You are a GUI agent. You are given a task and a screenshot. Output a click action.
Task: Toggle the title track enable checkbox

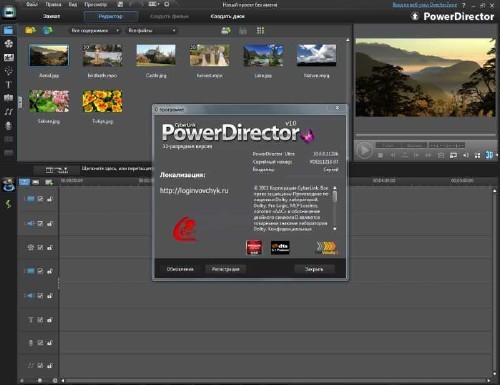click(x=40, y=320)
